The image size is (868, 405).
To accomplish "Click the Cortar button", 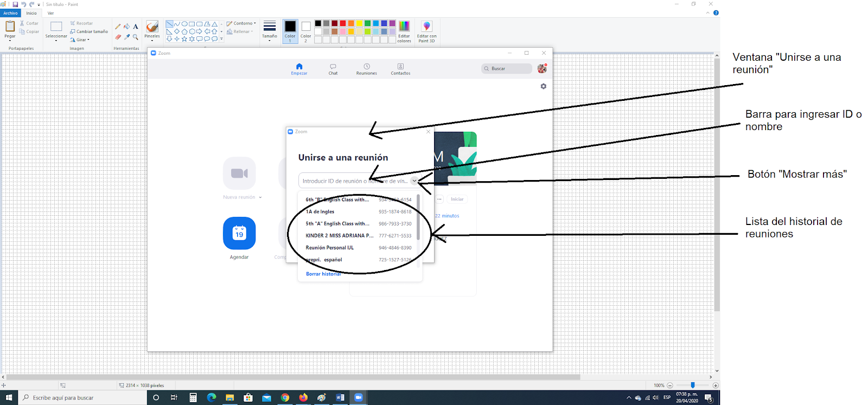I will click(29, 23).
